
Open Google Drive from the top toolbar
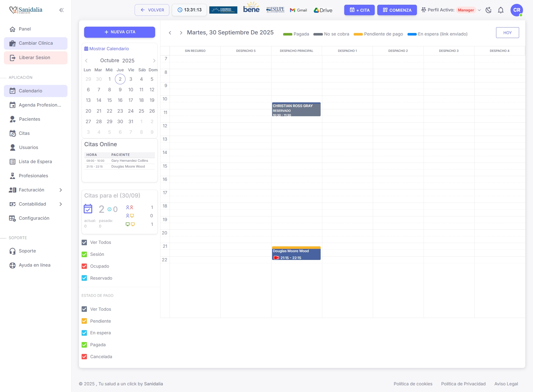[323, 10]
